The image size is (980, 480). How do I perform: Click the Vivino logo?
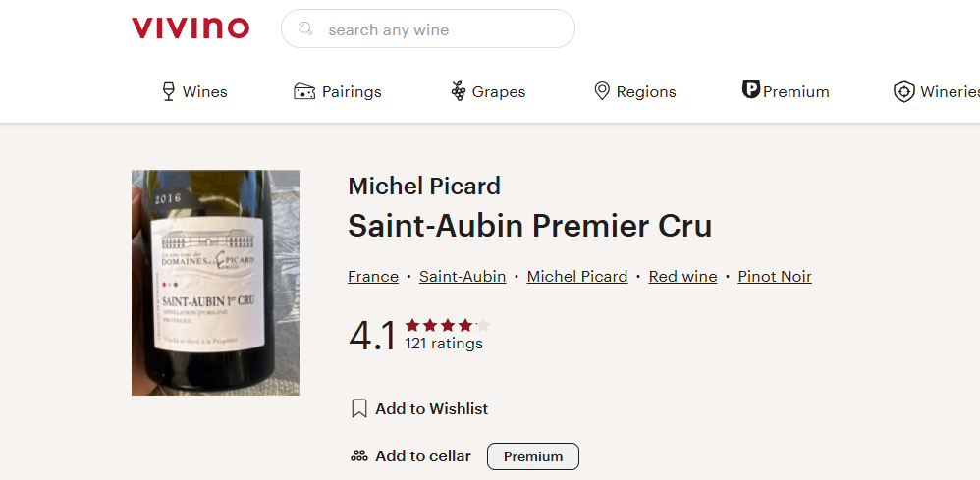(190, 28)
